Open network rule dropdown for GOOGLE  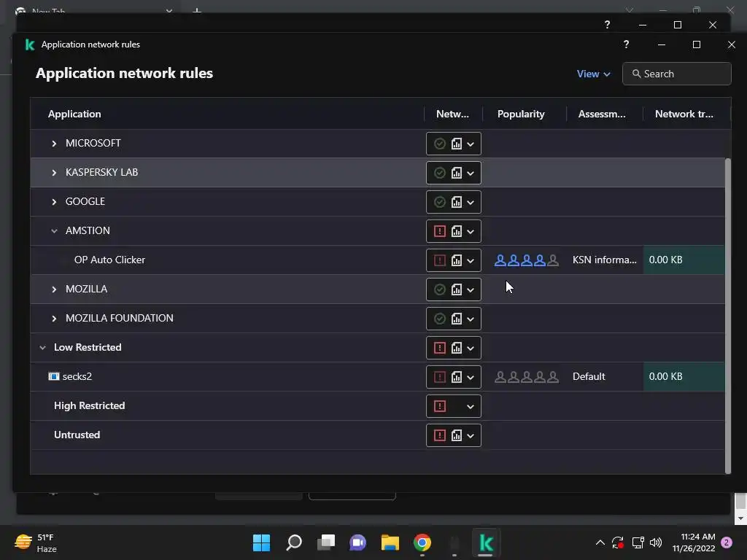[x=471, y=203]
